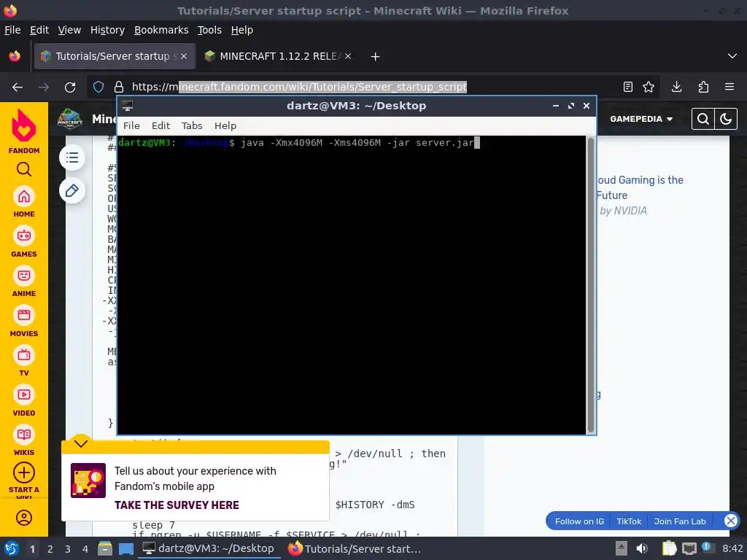Open Firefox Bookmarks menu

[161, 30]
